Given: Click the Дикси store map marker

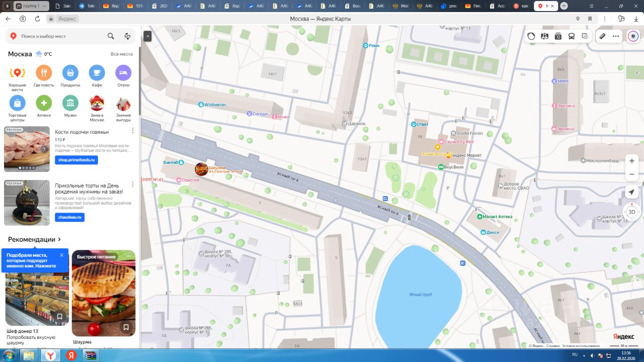Looking at the screenshot, I should [483, 232].
